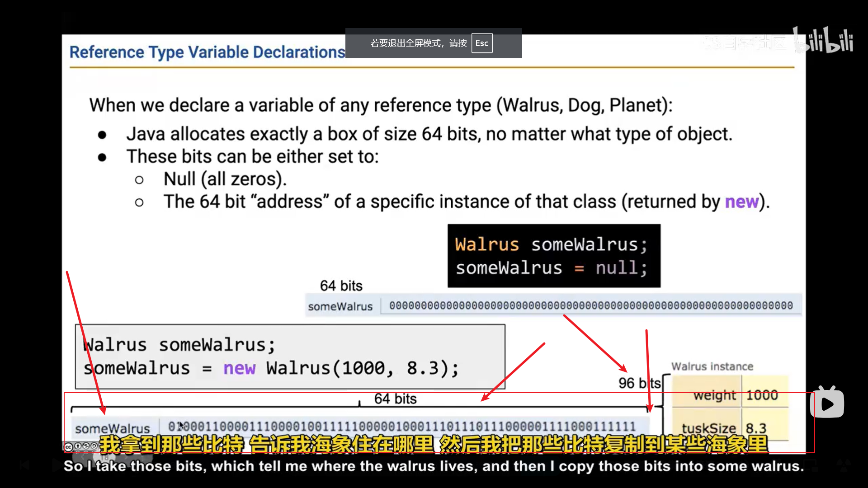Click the Bilibili TV-shaped play button
This screenshot has width=868, height=488.
pyautogui.click(x=827, y=402)
